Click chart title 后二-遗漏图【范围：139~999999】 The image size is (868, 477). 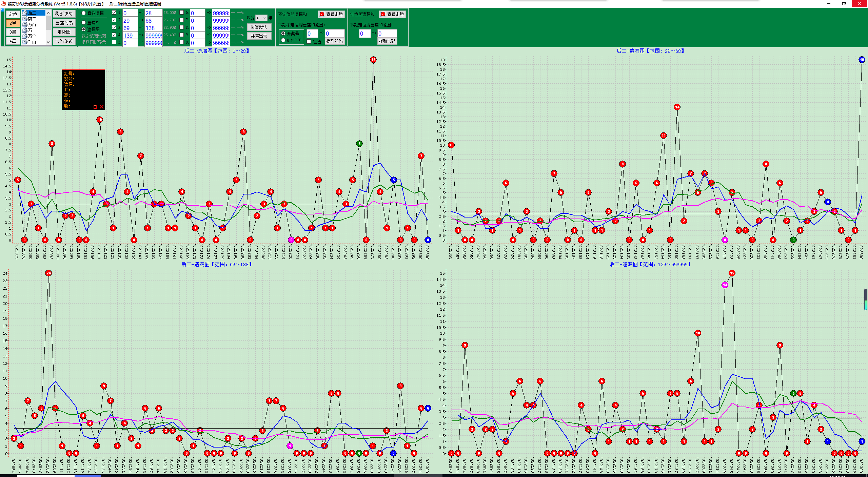pyautogui.click(x=650, y=264)
